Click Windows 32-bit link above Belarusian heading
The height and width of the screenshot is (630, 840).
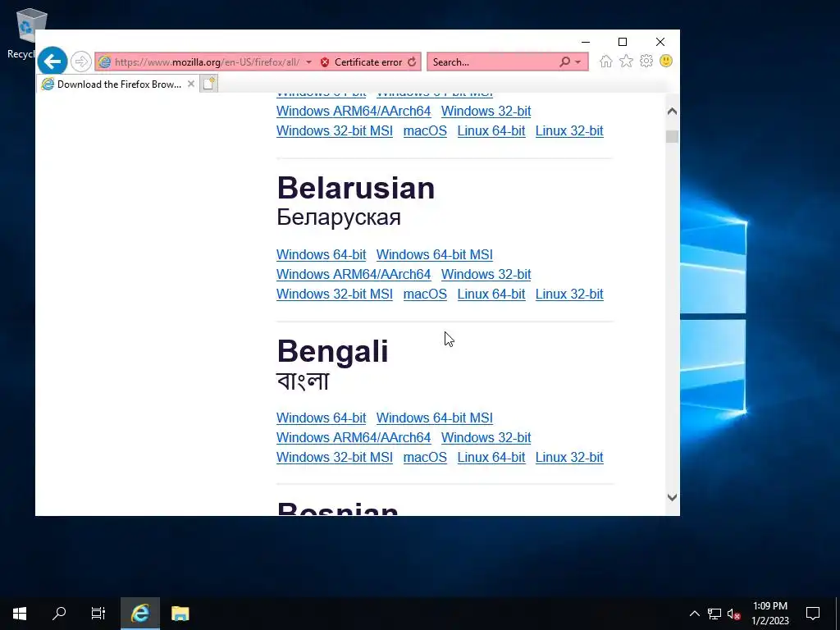coord(486,111)
